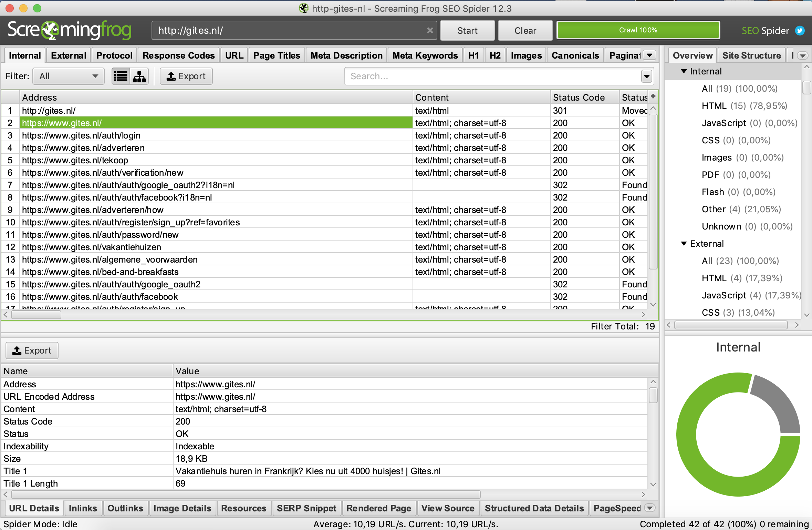This screenshot has width=812, height=530.
Task: Open the External tab
Action: (69, 55)
